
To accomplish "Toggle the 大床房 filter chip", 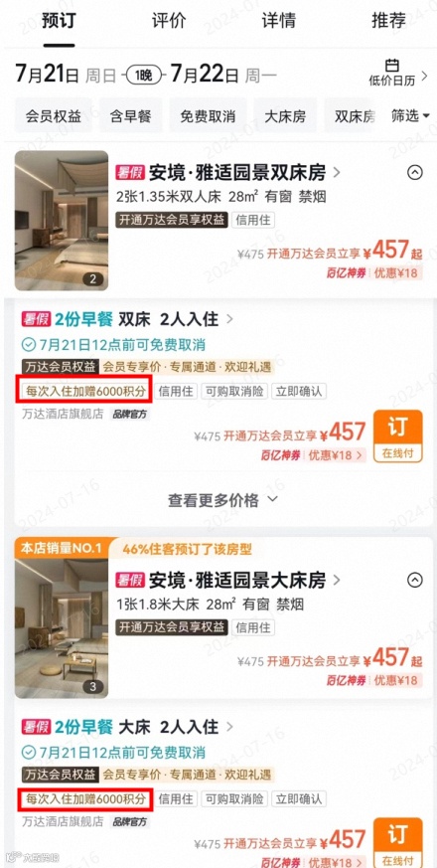I will tap(285, 115).
